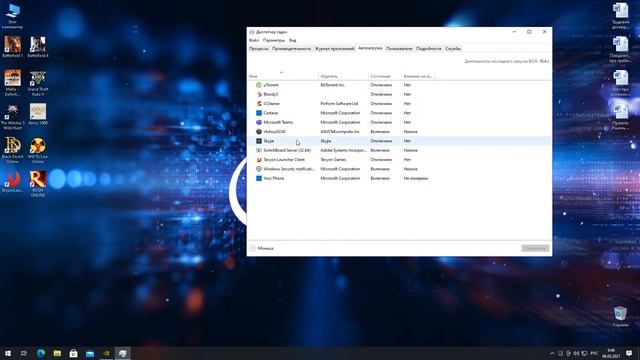Sort by the Имя column header
The width and height of the screenshot is (640, 360).
283,76
